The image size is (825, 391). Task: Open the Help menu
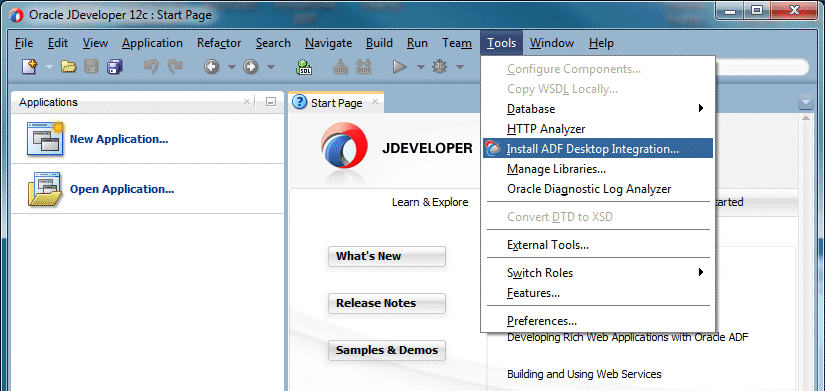pos(601,43)
